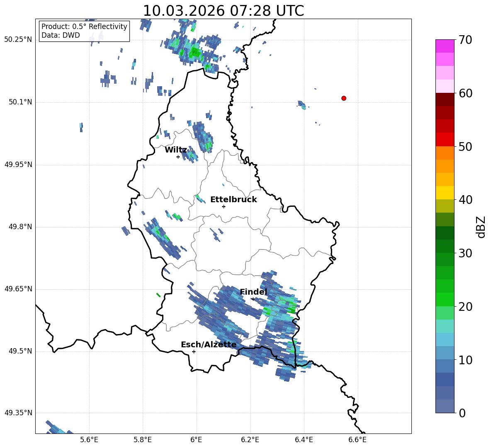This screenshot has width=491, height=448.
Task: Click the Ettelbruck city label
Action: (233, 200)
